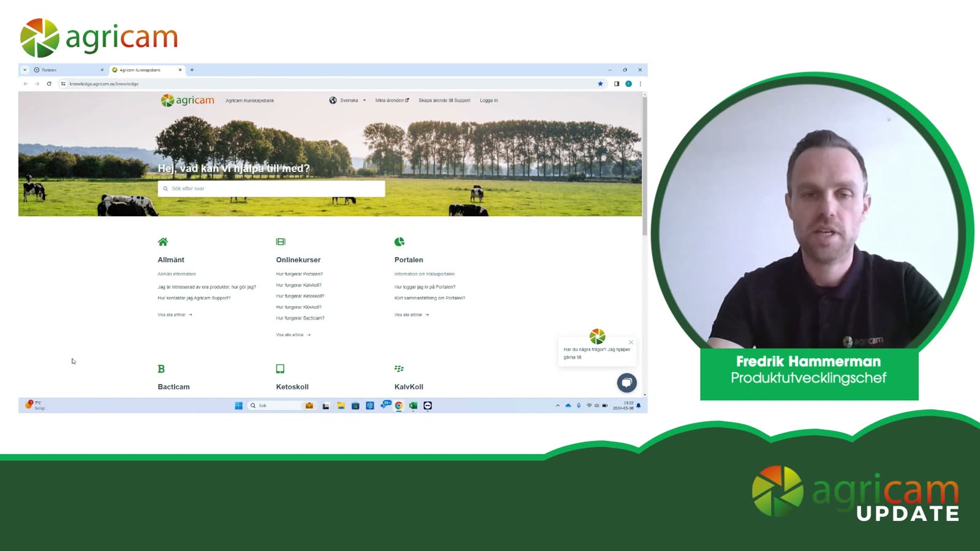
Task: Click Logga in
Action: click(x=489, y=100)
